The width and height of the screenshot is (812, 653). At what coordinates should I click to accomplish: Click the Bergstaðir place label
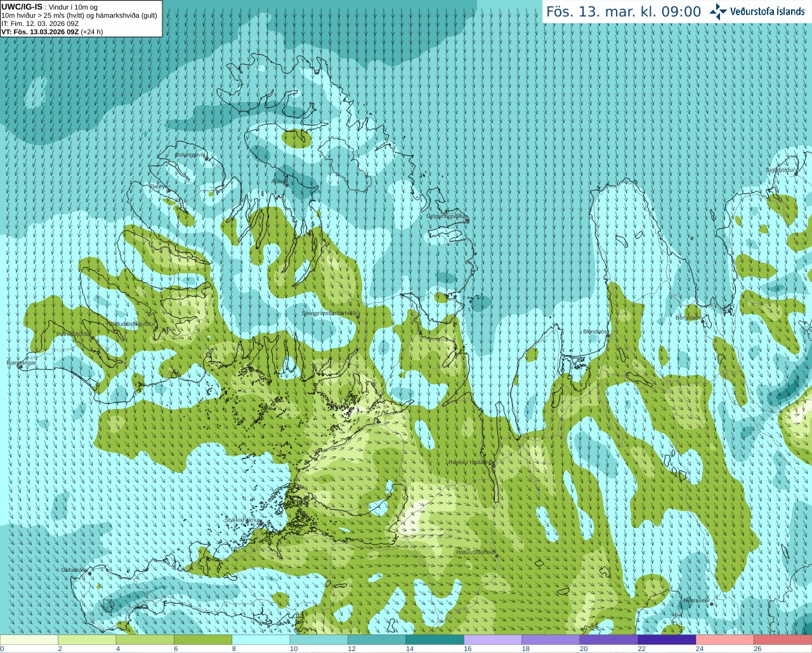[x=688, y=318]
